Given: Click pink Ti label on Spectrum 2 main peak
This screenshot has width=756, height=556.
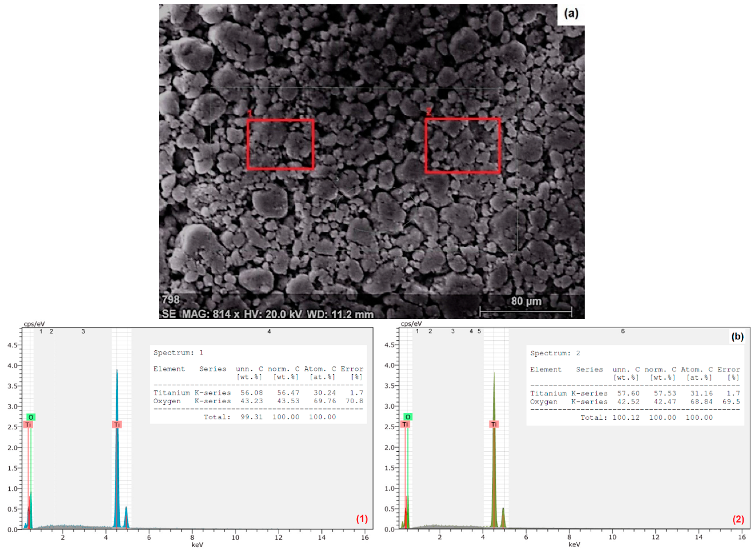Looking at the screenshot, I should point(494,424).
